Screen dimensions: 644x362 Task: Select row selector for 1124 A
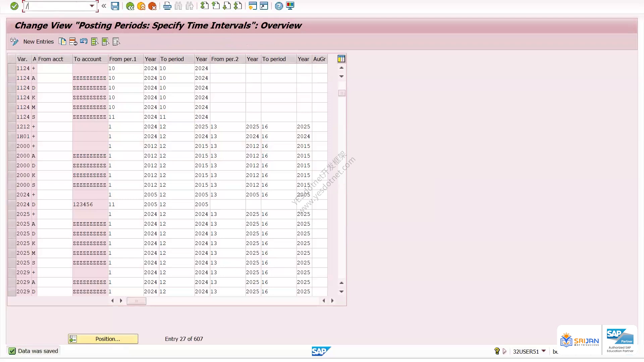pos(12,78)
